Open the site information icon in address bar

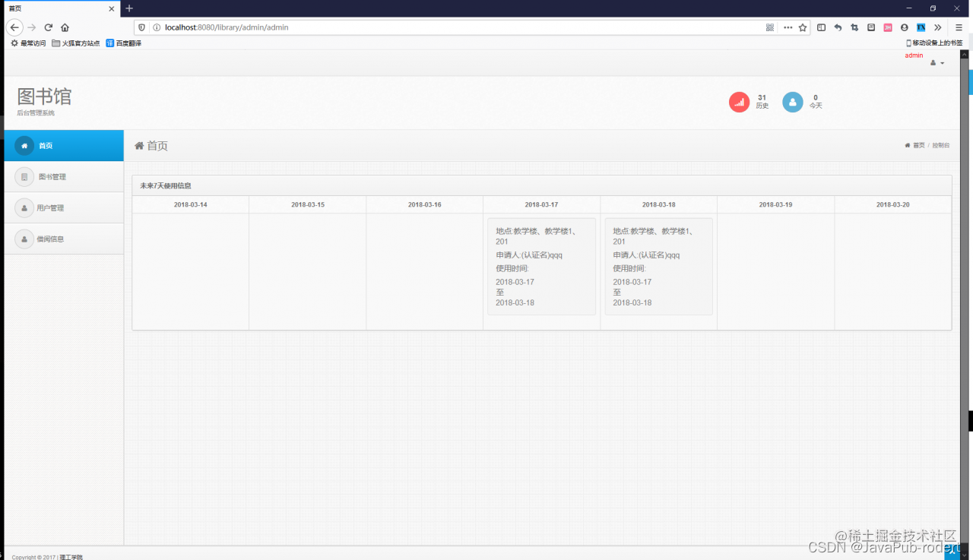pyautogui.click(x=157, y=27)
